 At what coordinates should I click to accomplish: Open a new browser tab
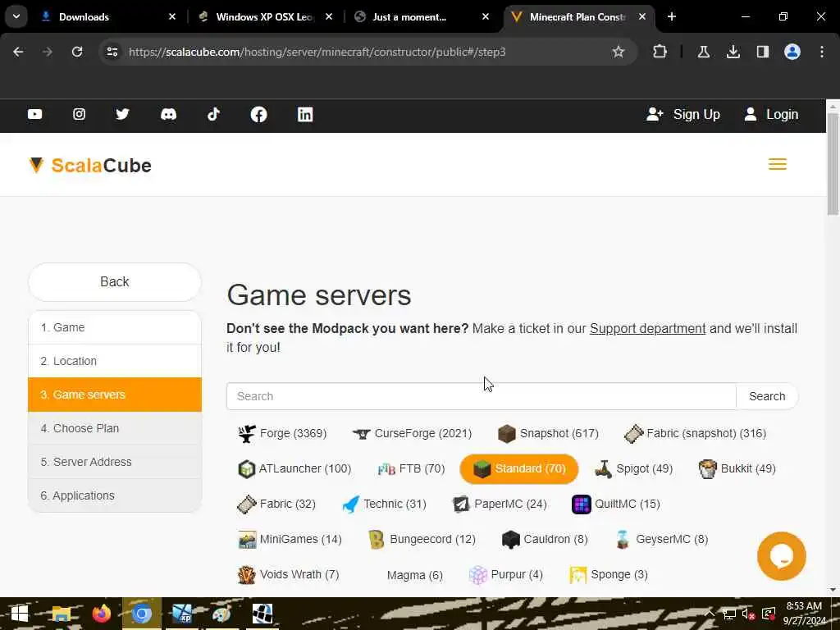671,16
